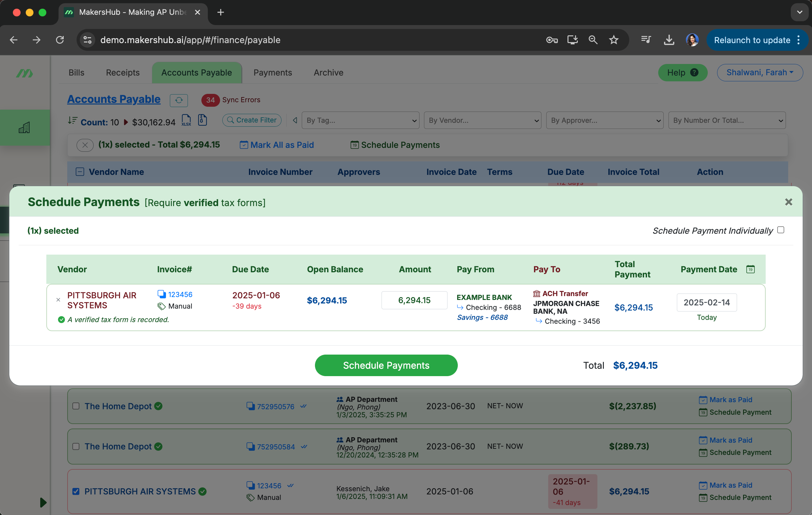812x515 pixels.
Task: Select The Home Depot invoice 752950576 row
Action: (x=76, y=406)
